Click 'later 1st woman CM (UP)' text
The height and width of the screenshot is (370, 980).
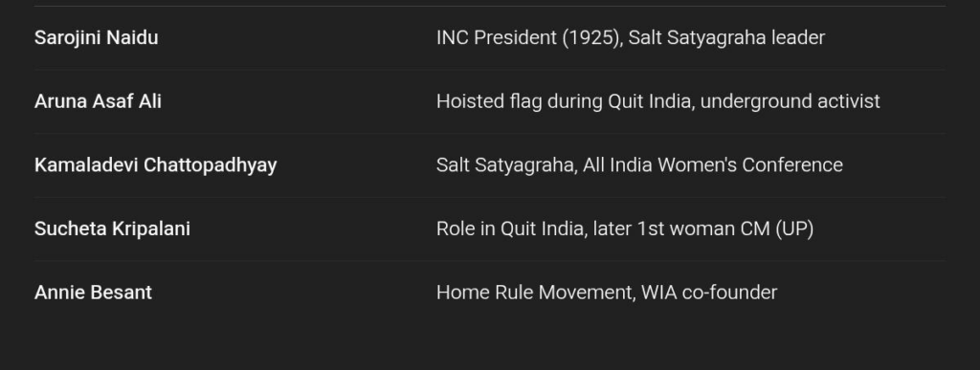tap(703, 229)
